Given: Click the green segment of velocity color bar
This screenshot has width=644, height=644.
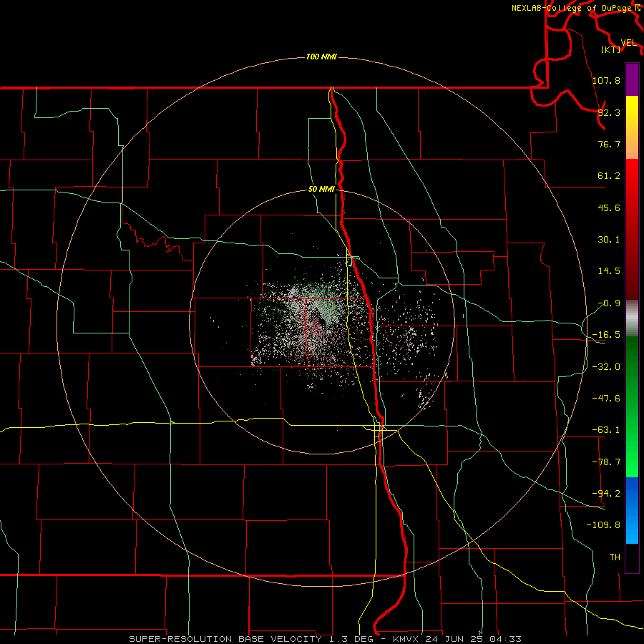Looking at the screenshot, I should click(x=632, y=406).
